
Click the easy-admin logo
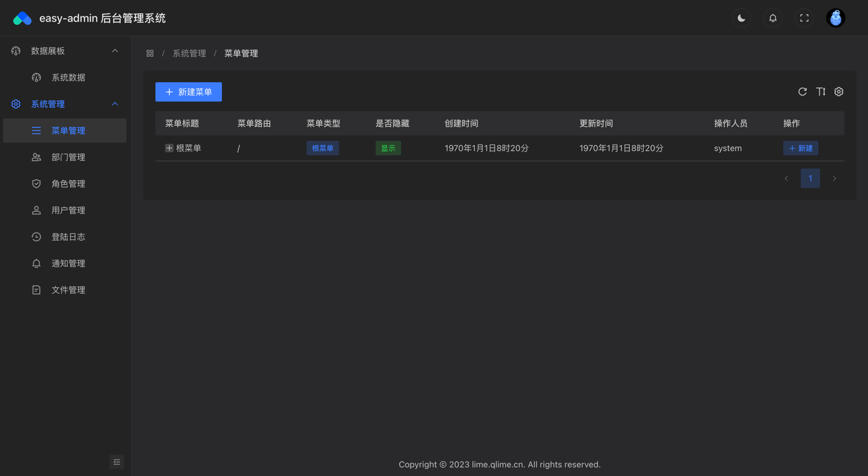tap(22, 18)
